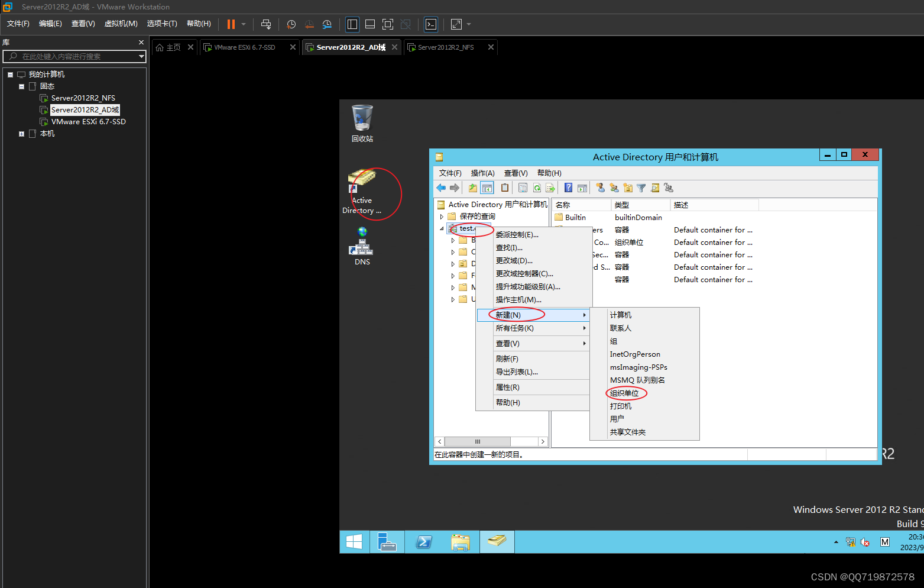The image size is (924, 588).
Task: Click the create new organizational unit icon
Action: pos(628,188)
